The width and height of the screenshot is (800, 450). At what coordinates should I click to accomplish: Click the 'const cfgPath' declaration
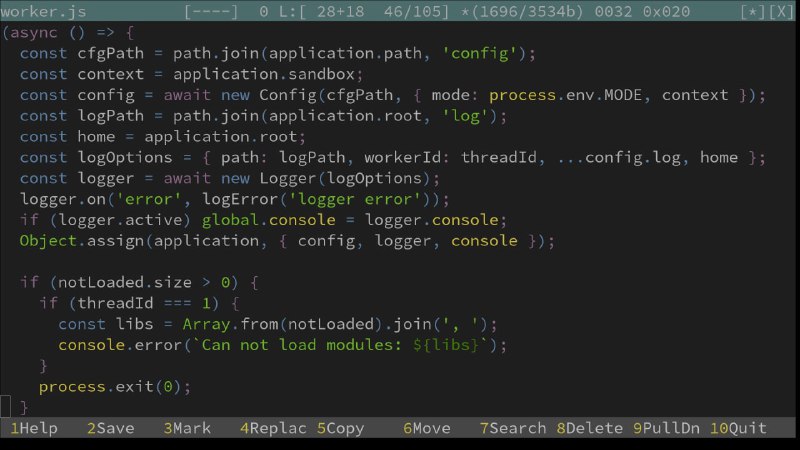tap(82, 53)
